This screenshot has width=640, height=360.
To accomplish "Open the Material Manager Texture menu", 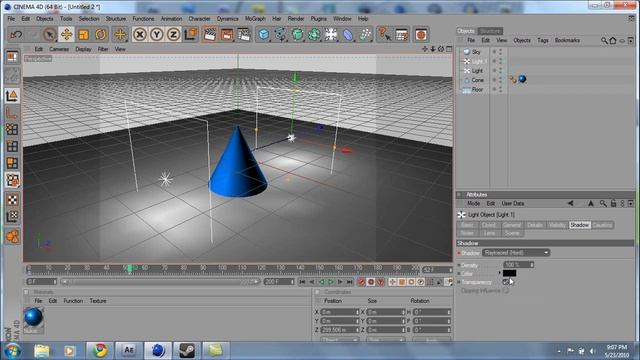I will point(98,301).
